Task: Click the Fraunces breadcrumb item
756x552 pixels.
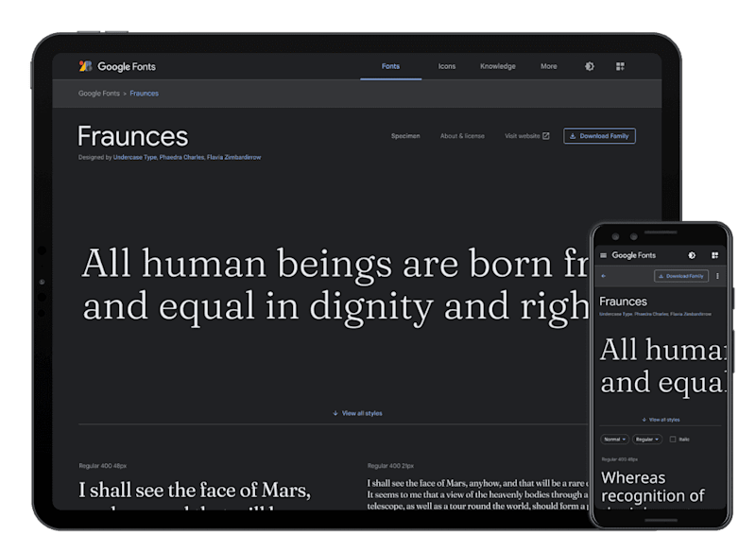Action: coord(145,94)
